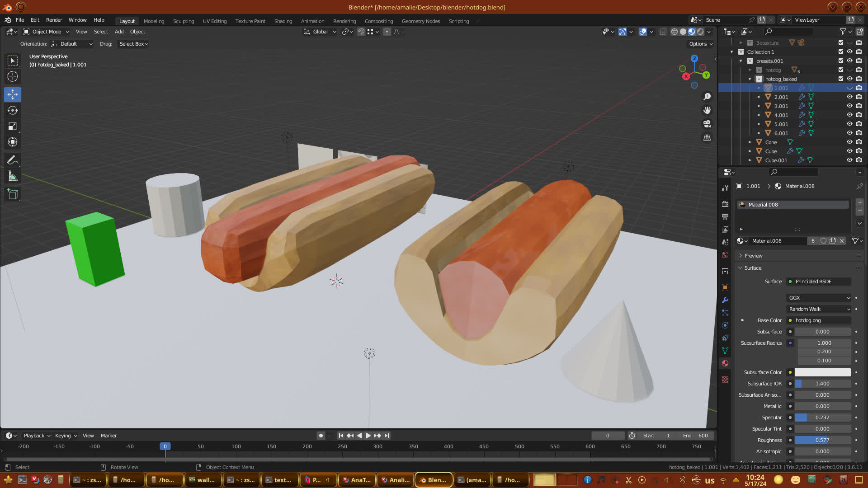Open the Modifier properties wrench tab
Viewport: 868px width, 488px height.
point(725,300)
